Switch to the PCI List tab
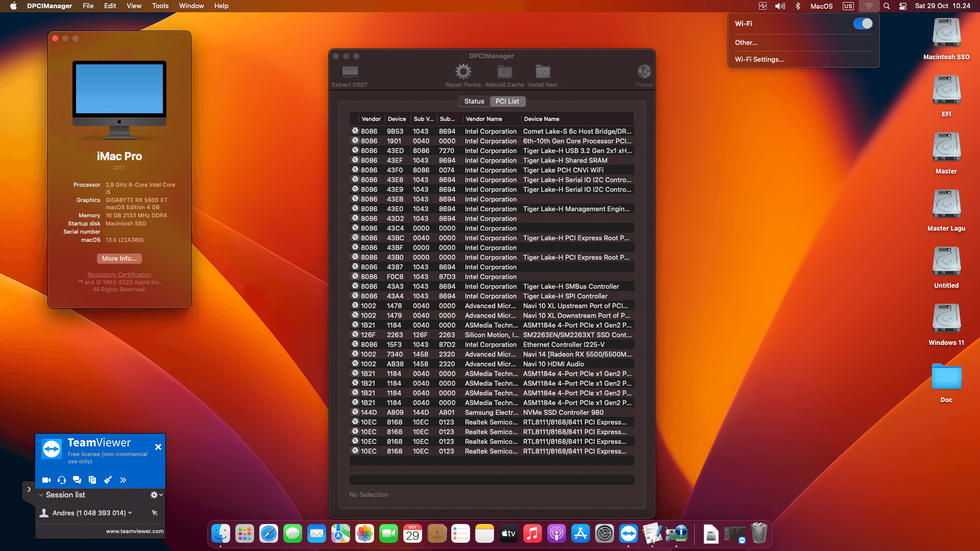 pos(507,102)
